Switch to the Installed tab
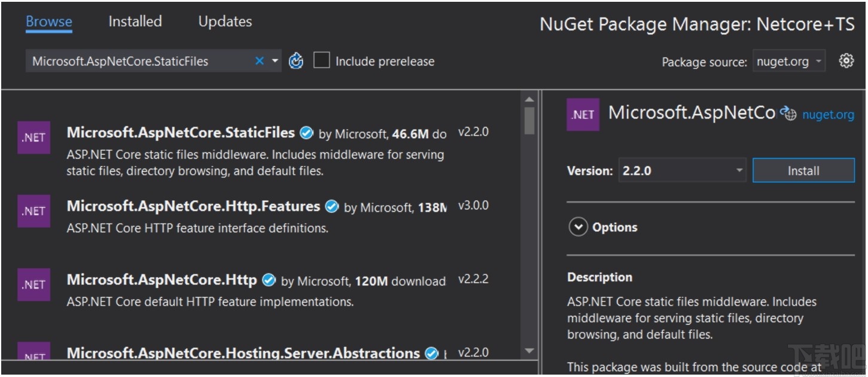868x377 pixels. pos(135,21)
